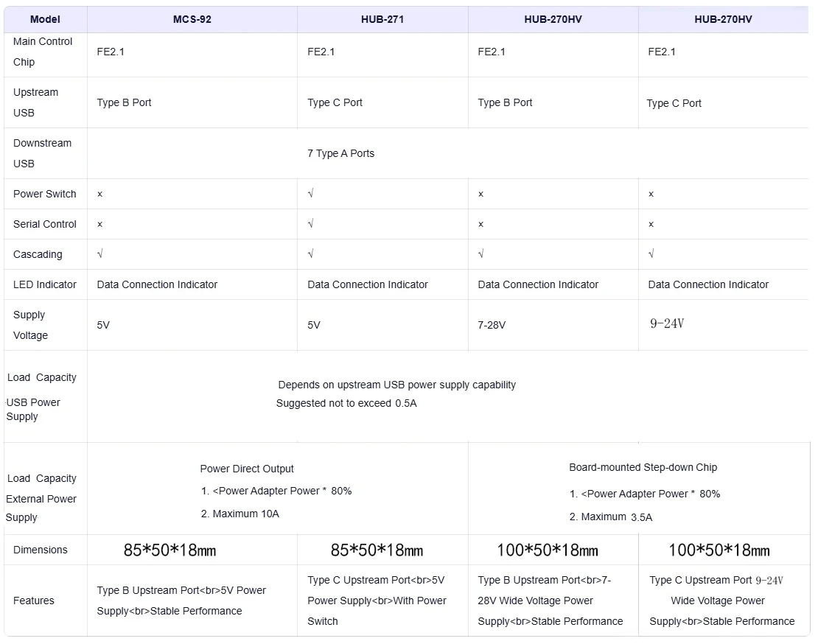Select the HUB-271 column header
The height and width of the screenshot is (644, 818).
click(382, 19)
